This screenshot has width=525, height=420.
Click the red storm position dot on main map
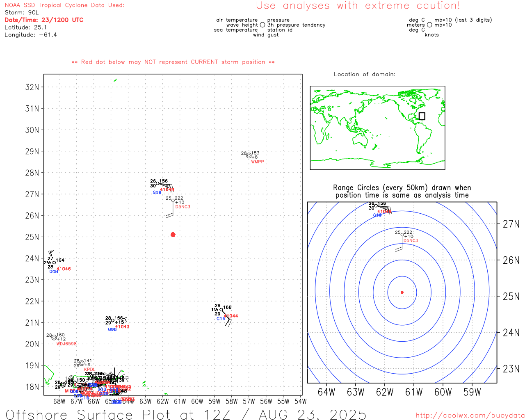coord(173,235)
